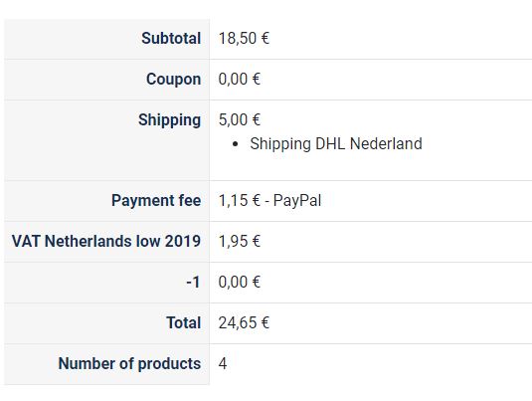The image size is (532, 401).
Task: Select the 0,00 € value beside -1
Action: (x=240, y=282)
